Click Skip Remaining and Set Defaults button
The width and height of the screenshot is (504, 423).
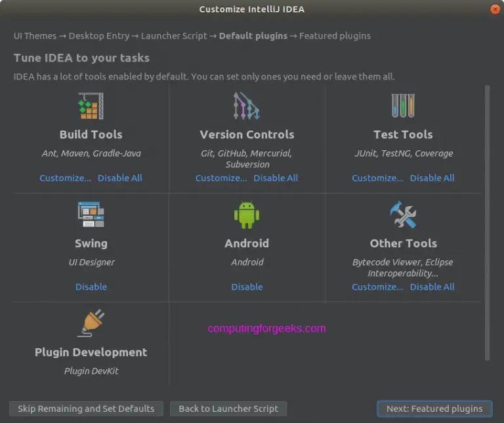pyautogui.click(x=86, y=409)
